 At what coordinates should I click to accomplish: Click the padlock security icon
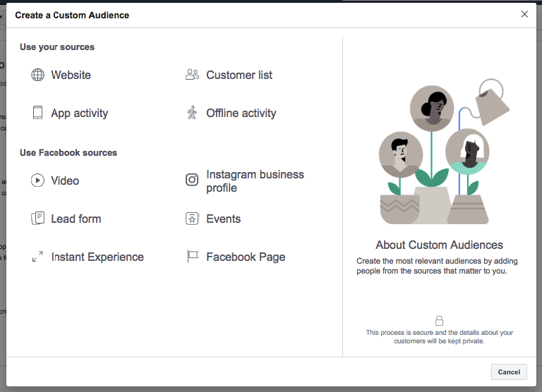(x=439, y=321)
